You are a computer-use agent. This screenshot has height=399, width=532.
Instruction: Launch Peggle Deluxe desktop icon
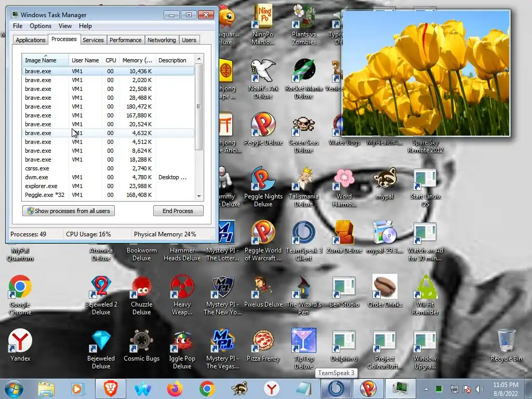point(263,129)
